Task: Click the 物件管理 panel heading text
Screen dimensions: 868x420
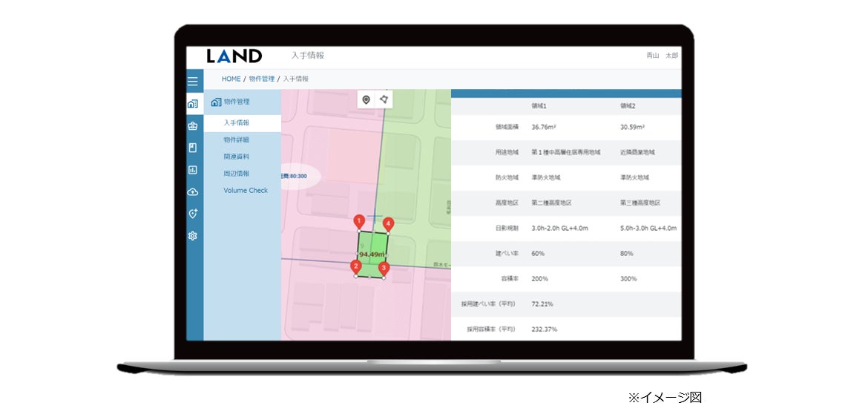Action: coord(237,102)
